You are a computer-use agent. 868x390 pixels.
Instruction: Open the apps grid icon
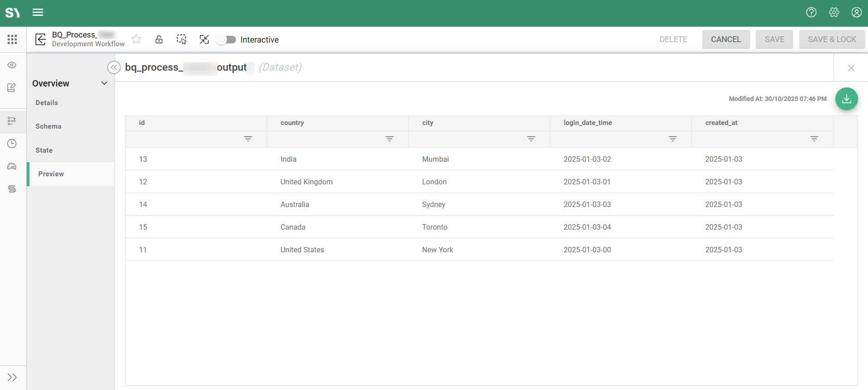pos(12,39)
